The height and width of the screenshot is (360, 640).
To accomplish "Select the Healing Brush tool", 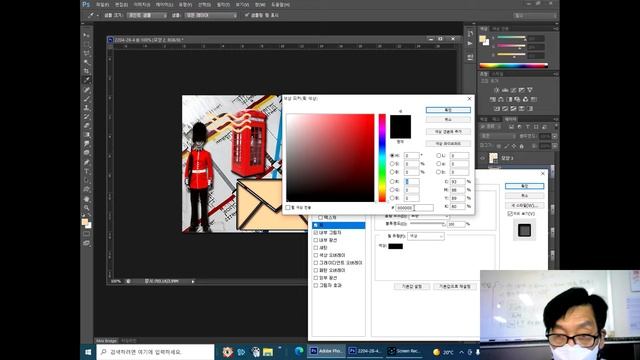I will pyautogui.click(x=87, y=90).
